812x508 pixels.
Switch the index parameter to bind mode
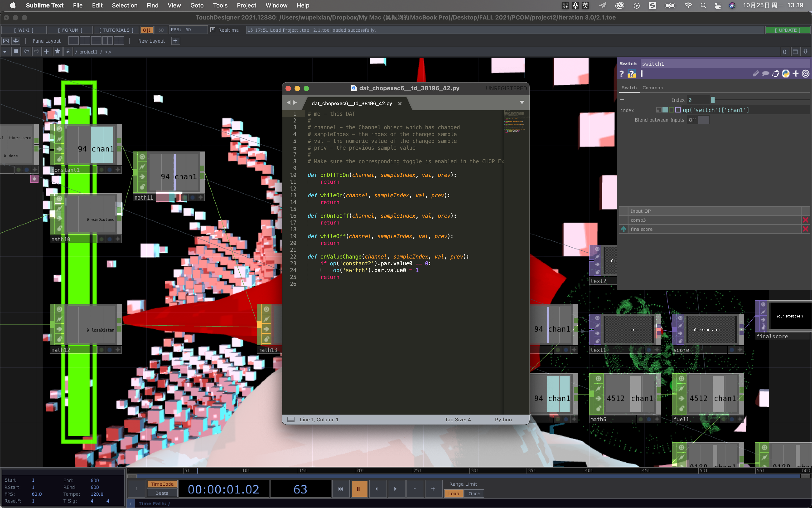tap(678, 110)
